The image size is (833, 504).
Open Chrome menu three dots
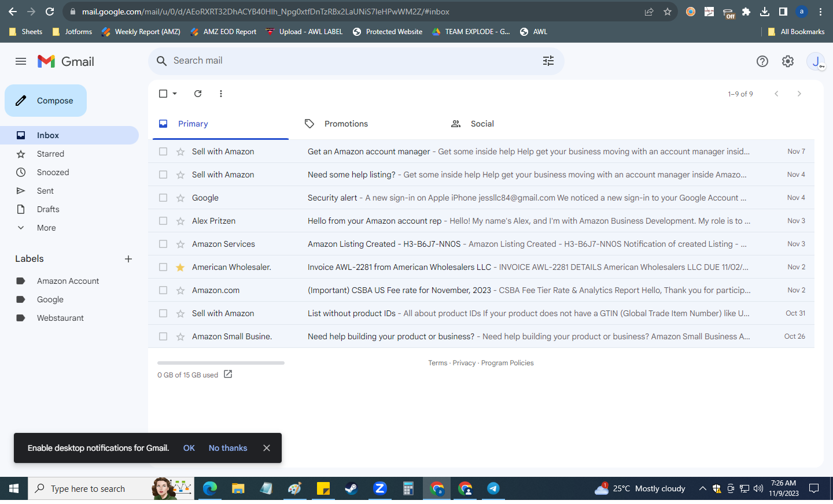point(820,12)
